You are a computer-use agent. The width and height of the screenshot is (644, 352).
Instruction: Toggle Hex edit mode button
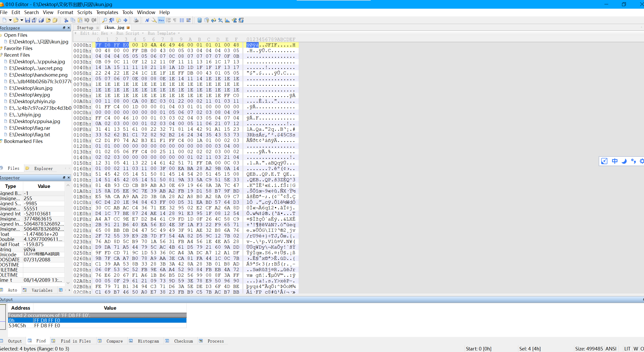click(161, 20)
